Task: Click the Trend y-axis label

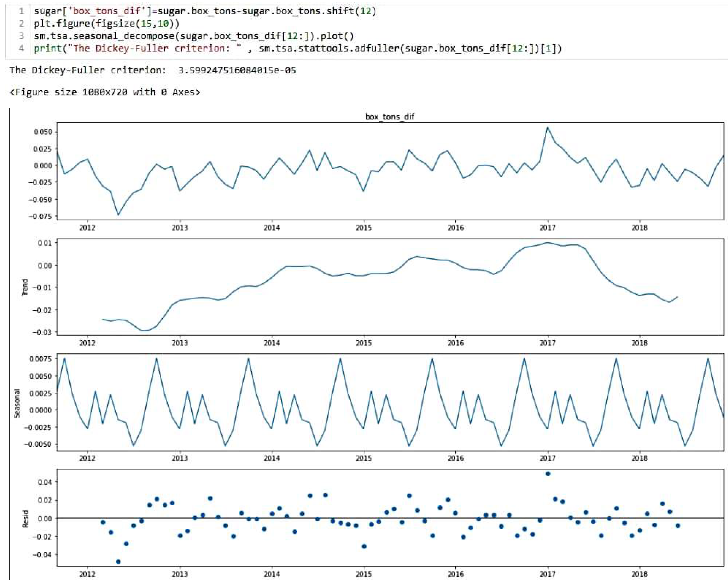Action: (25, 287)
